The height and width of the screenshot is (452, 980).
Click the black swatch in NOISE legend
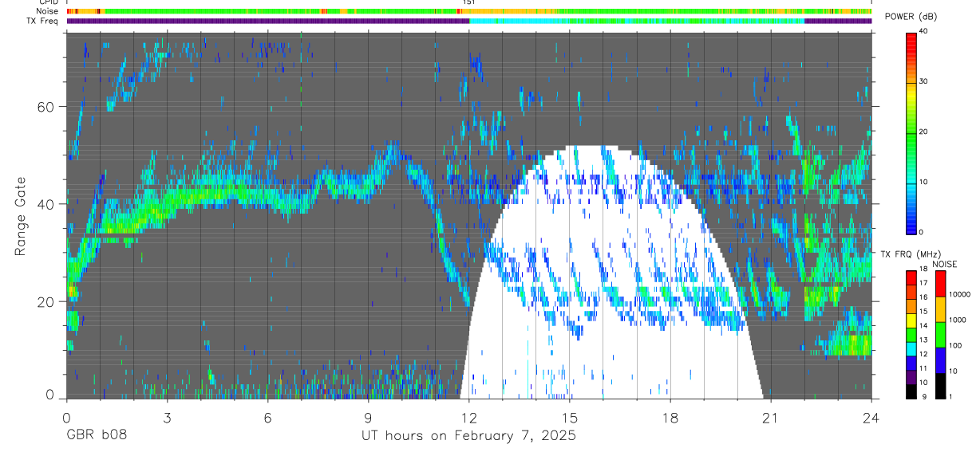(940, 385)
